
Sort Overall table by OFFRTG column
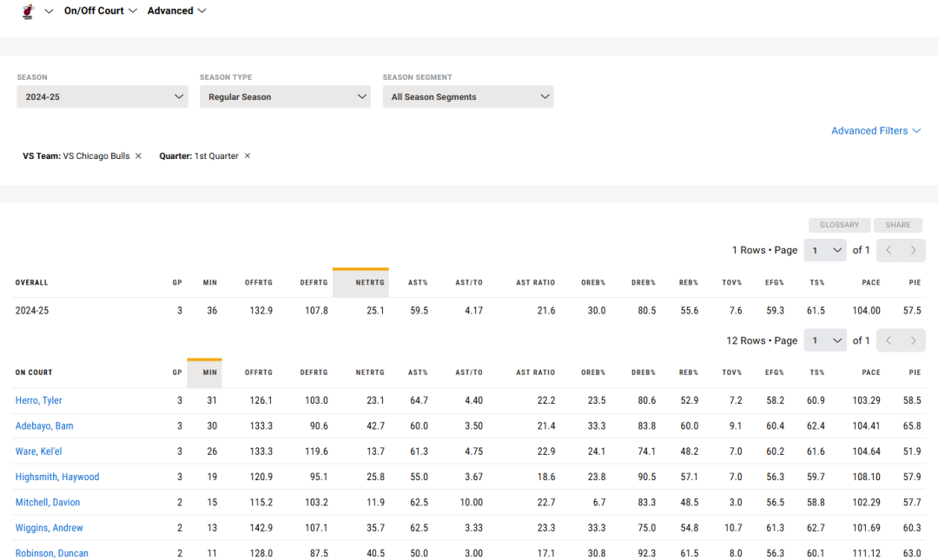click(x=259, y=282)
